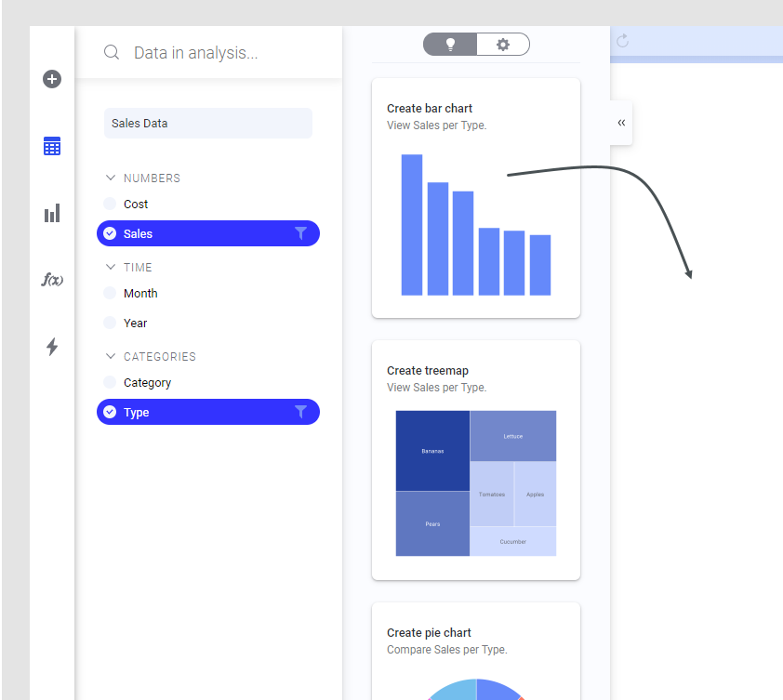Click the search magnifier icon
Viewport: 783px width, 700px height.
click(x=112, y=52)
